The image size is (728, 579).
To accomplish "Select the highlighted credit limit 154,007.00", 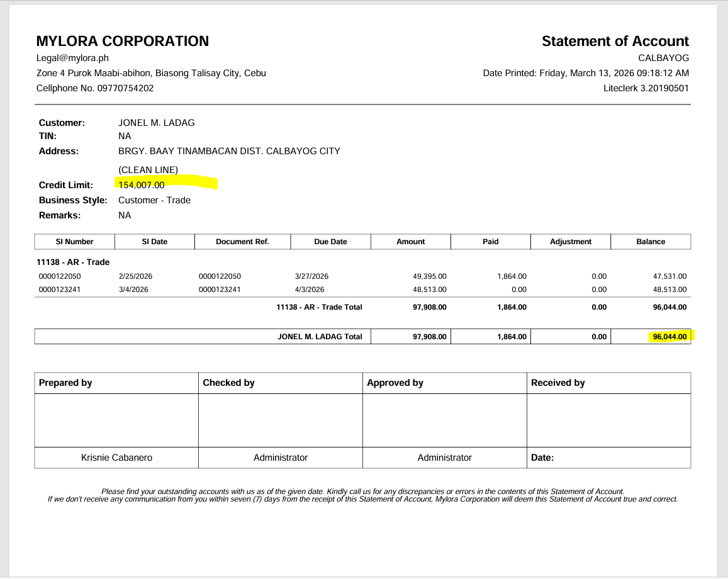I will [142, 185].
